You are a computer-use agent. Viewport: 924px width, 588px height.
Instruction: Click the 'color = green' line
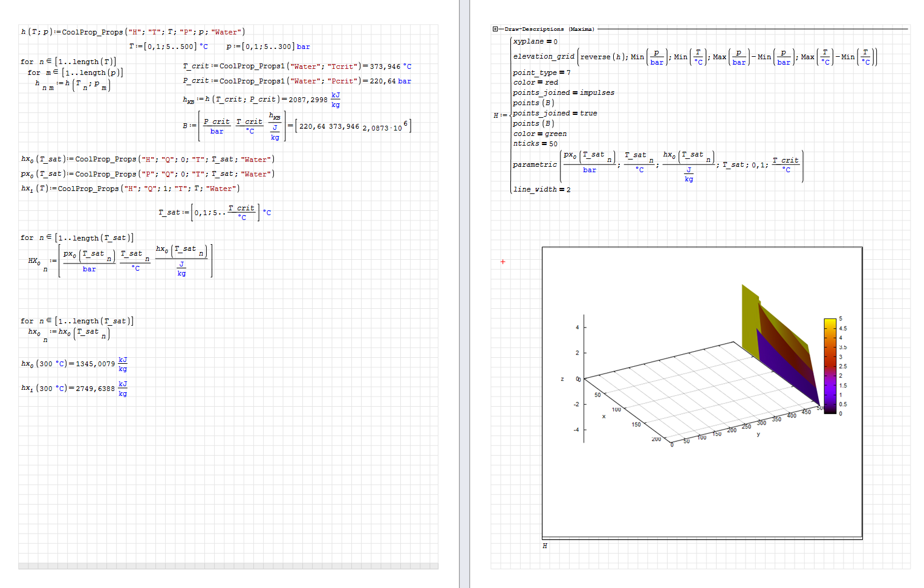point(539,134)
